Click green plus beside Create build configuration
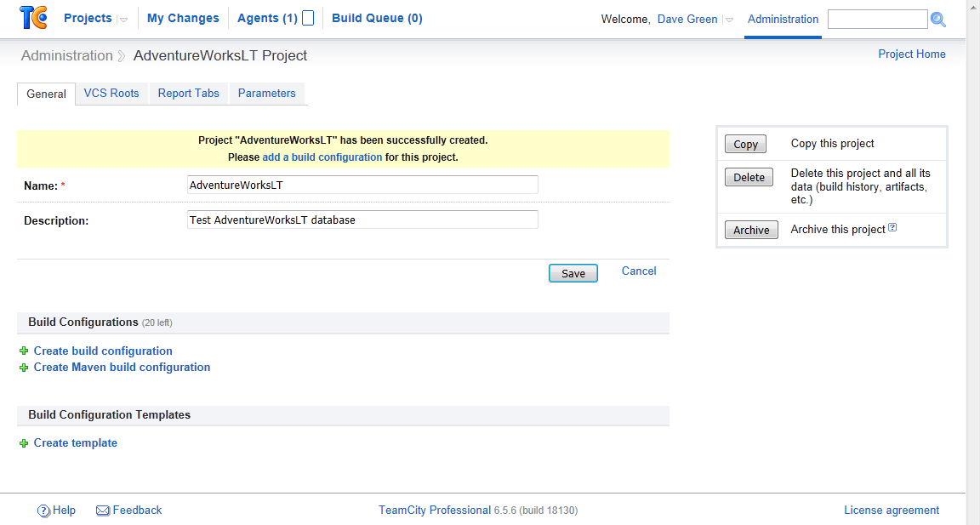The height and width of the screenshot is (525, 980). tap(24, 351)
